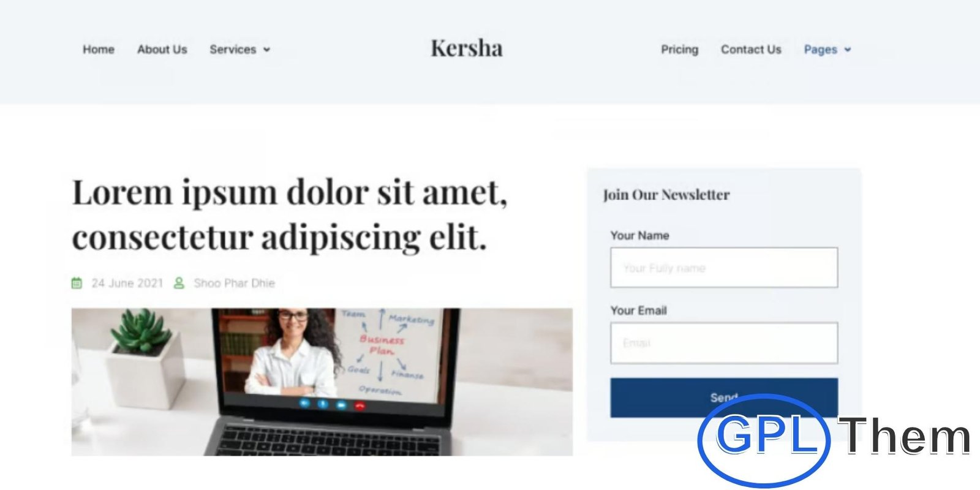Open the Contact Us link
Viewport: 980px width, 490px height.
(x=751, y=50)
